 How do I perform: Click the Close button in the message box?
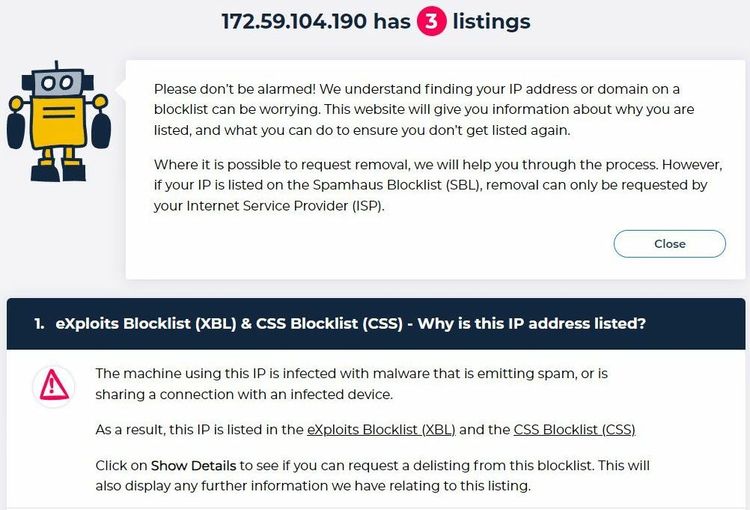(669, 244)
